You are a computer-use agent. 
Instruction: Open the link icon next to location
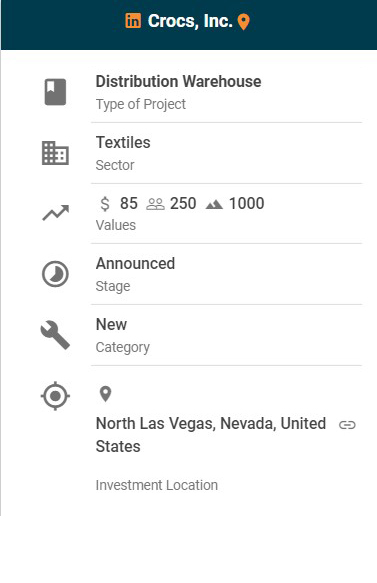pos(347,425)
